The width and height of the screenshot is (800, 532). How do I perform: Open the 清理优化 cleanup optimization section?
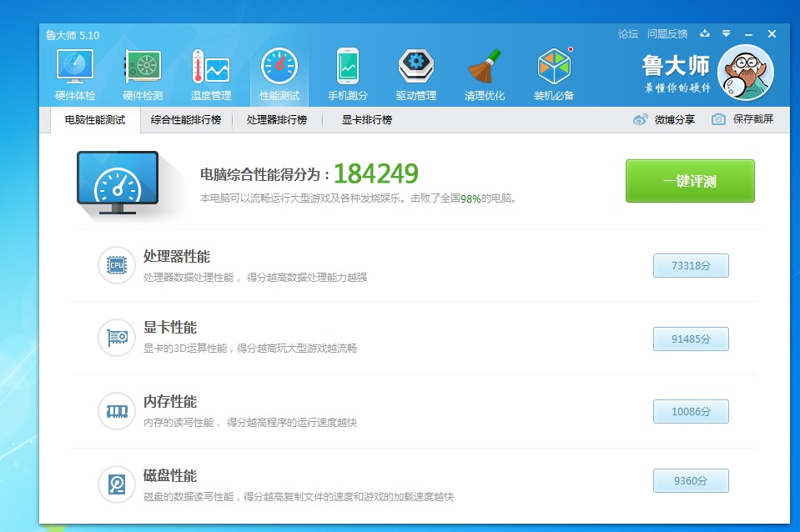[x=485, y=74]
